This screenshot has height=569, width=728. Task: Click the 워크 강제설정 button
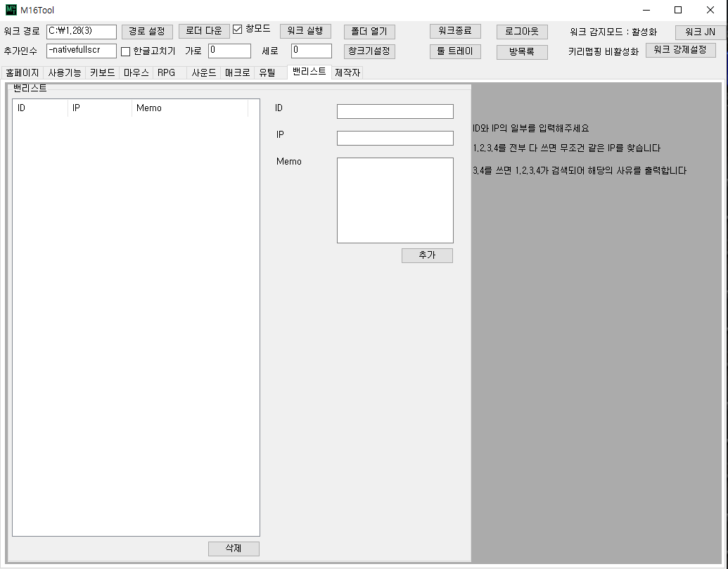click(680, 50)
